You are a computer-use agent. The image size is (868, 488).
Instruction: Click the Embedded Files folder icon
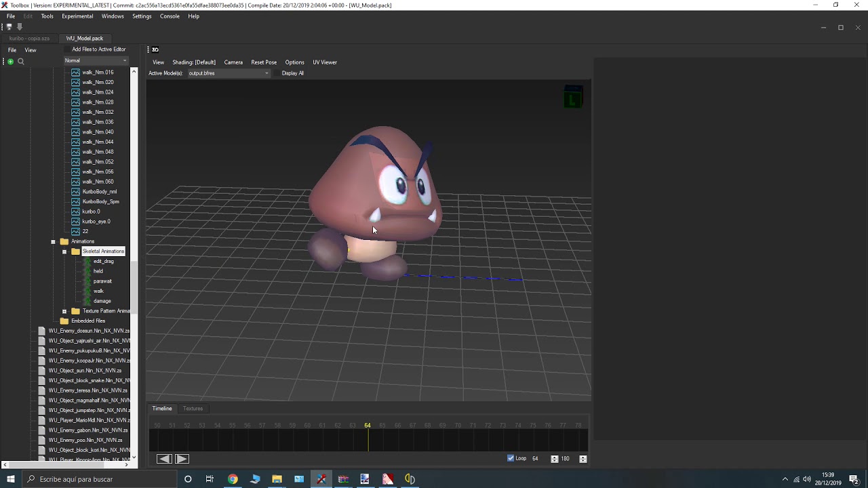[64, 321]
